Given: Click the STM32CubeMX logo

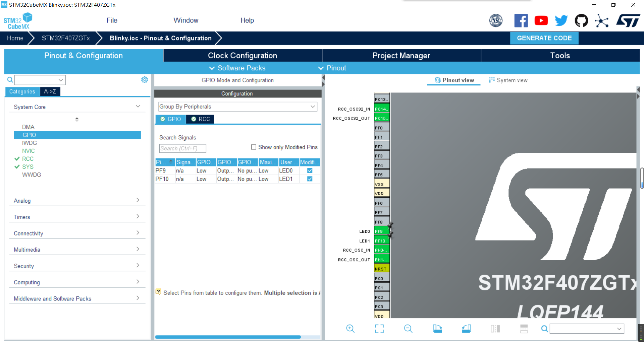Looking at the screenshot, I should [18, 21].
